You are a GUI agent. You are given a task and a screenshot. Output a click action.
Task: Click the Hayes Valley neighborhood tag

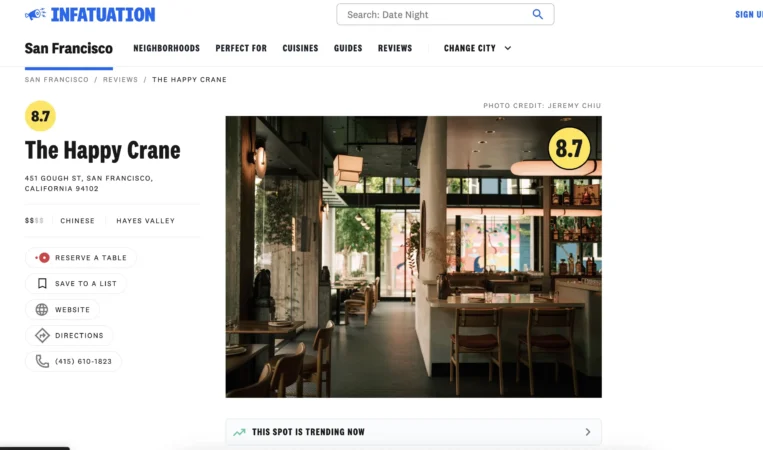[145, 221]
